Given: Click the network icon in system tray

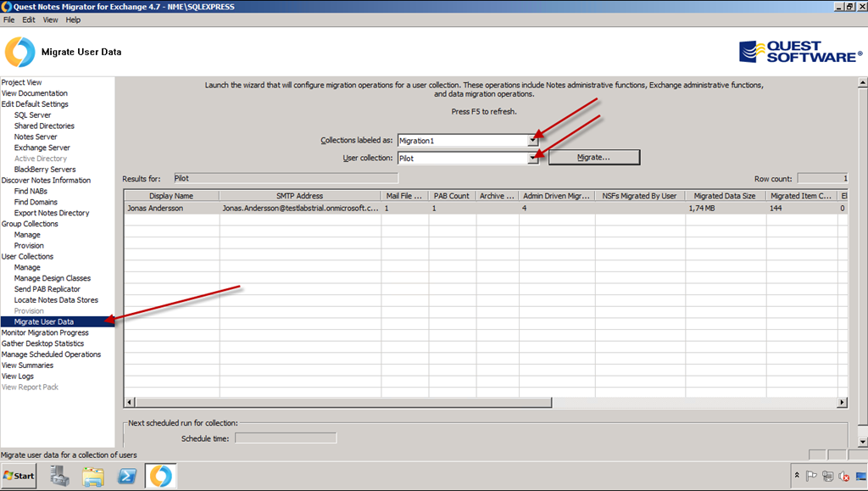Looking at the screenshot, I should pos(828,476).
